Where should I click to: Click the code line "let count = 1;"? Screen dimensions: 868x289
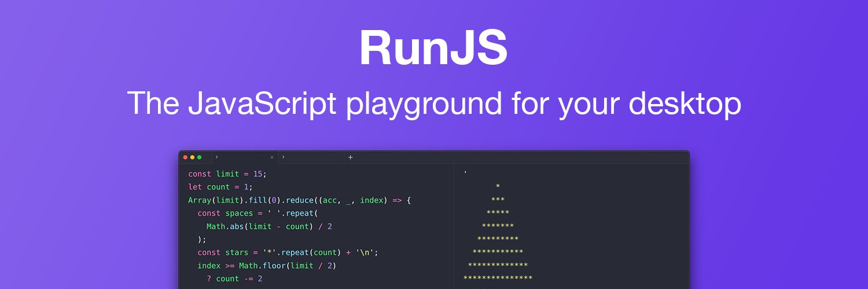pyautogui.click(x=220, y=187)
